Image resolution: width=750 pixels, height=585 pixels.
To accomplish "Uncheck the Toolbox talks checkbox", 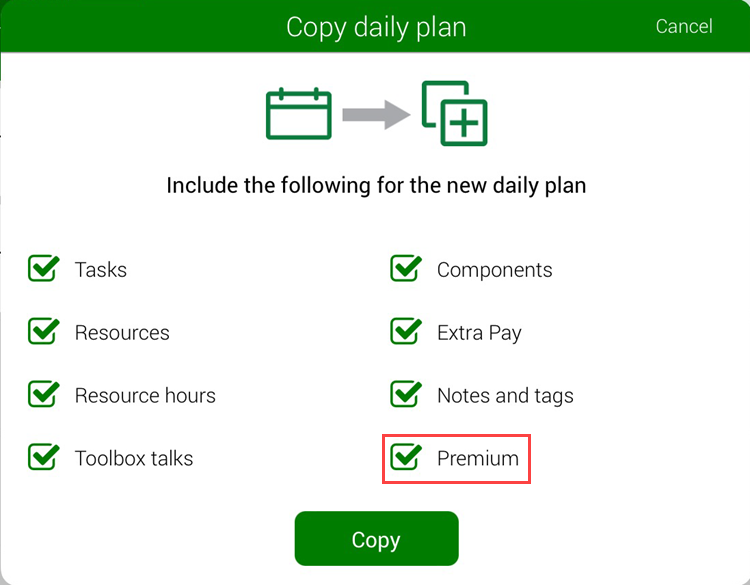I will tap(43, 458).
